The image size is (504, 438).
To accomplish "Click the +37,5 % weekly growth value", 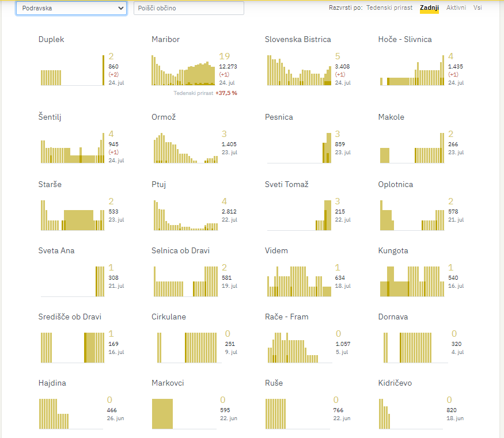I will (x=226, y=93).
